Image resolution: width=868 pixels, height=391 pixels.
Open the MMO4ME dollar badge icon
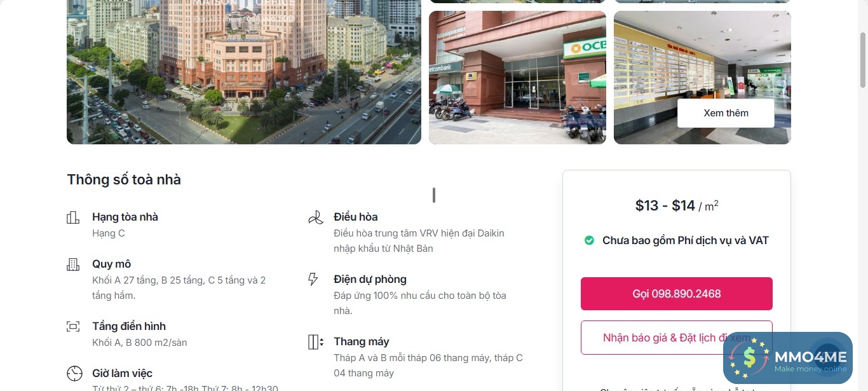pyautogui.click(x=750, y=359)
